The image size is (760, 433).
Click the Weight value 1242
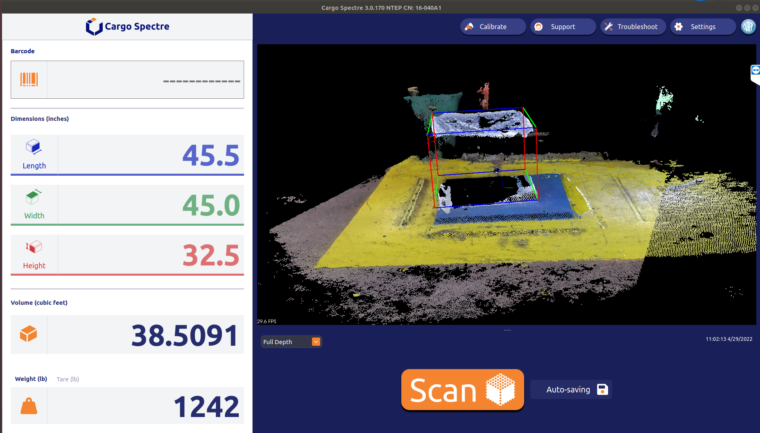coord(206,407)
